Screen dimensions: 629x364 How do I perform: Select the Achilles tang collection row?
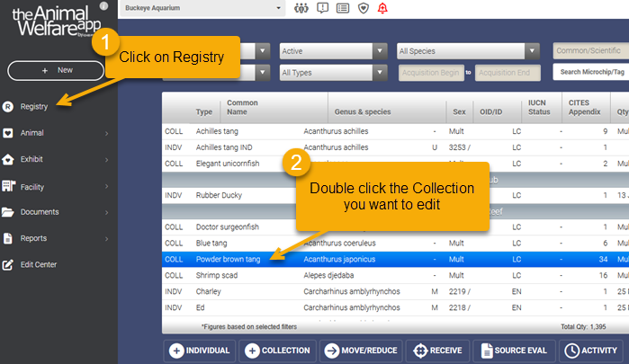click(x=396, y=131)
